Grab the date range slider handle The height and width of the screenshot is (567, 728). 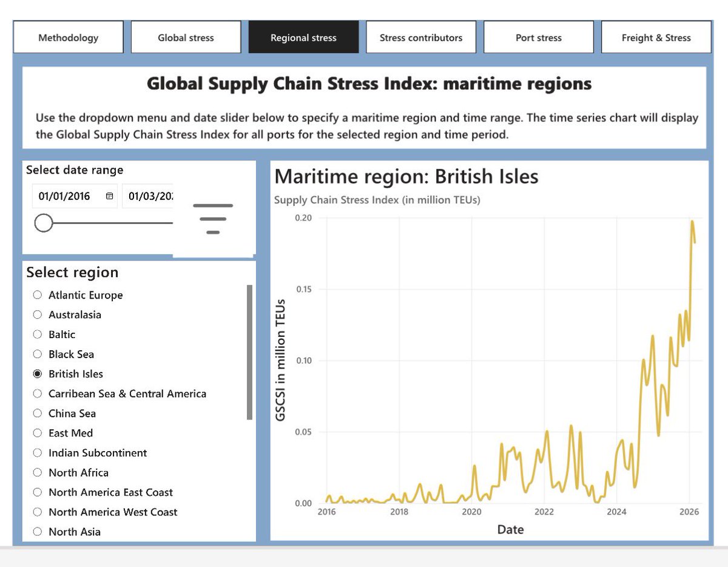point(44,223)
